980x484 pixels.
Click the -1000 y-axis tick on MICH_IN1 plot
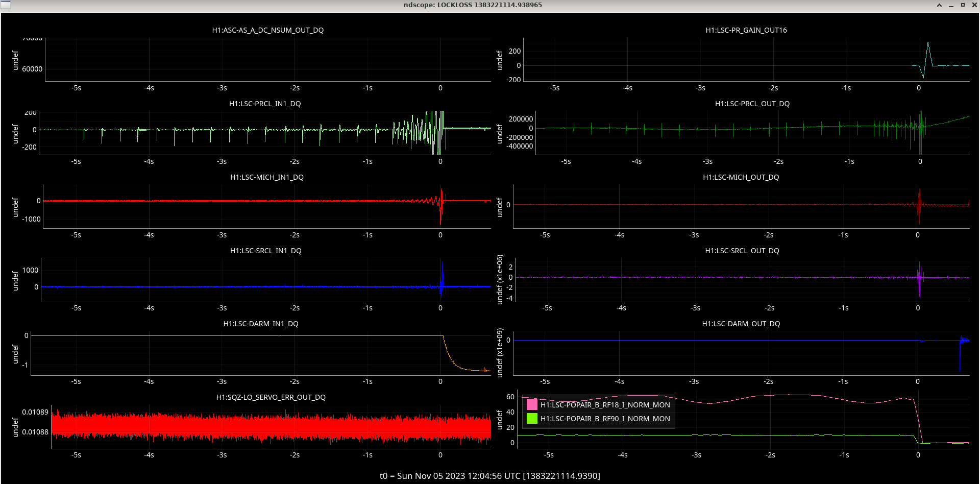31,219
